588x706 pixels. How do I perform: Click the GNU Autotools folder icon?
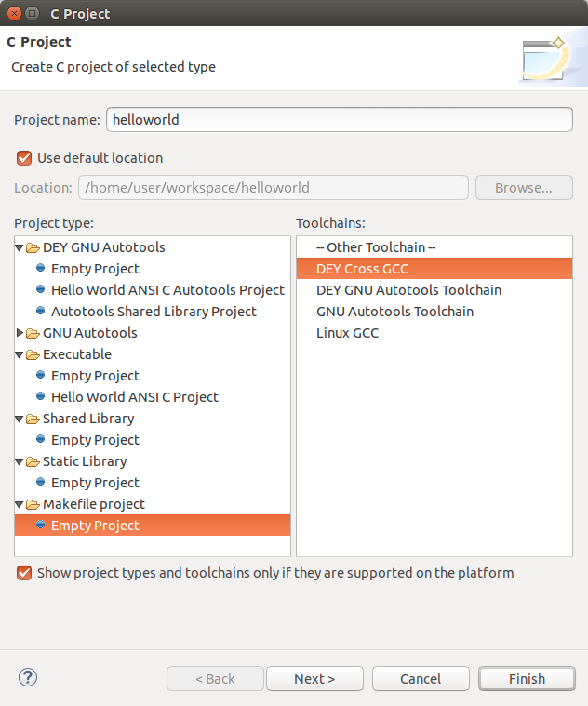(x=33, y=333)
